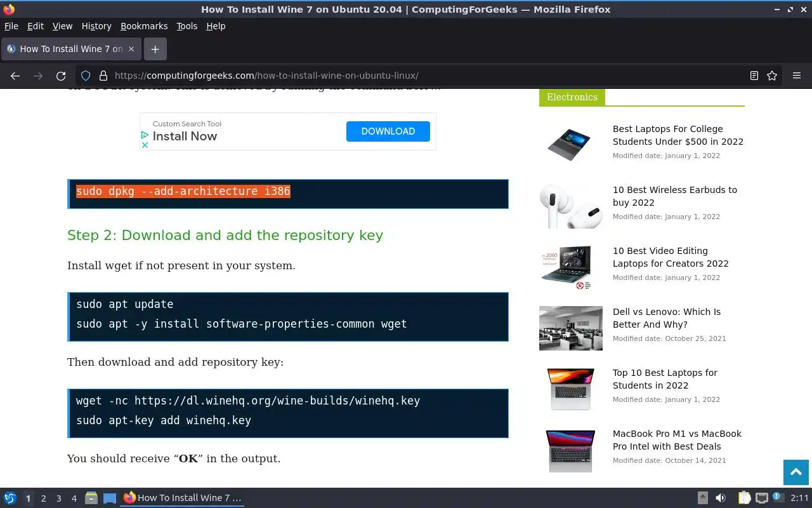Open the Bookmarks menu
This screenshot has height=508, width=812.
tap(144, 26)
